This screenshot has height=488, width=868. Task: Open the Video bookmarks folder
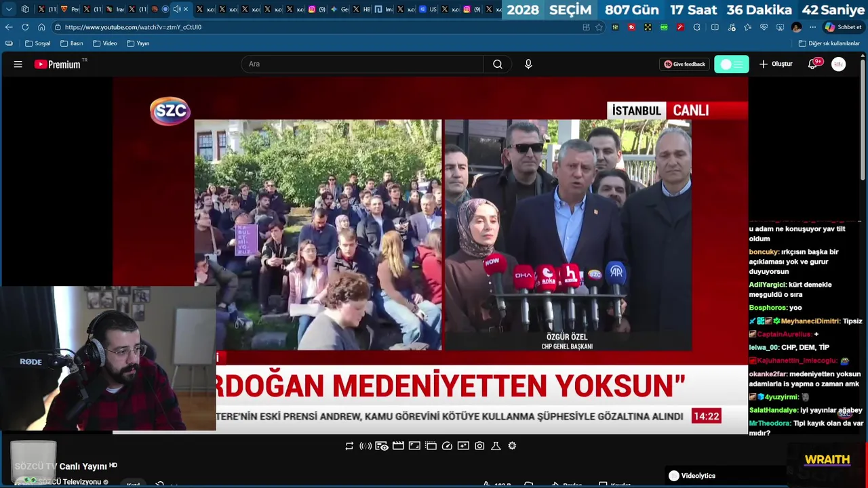coord(105,43)
